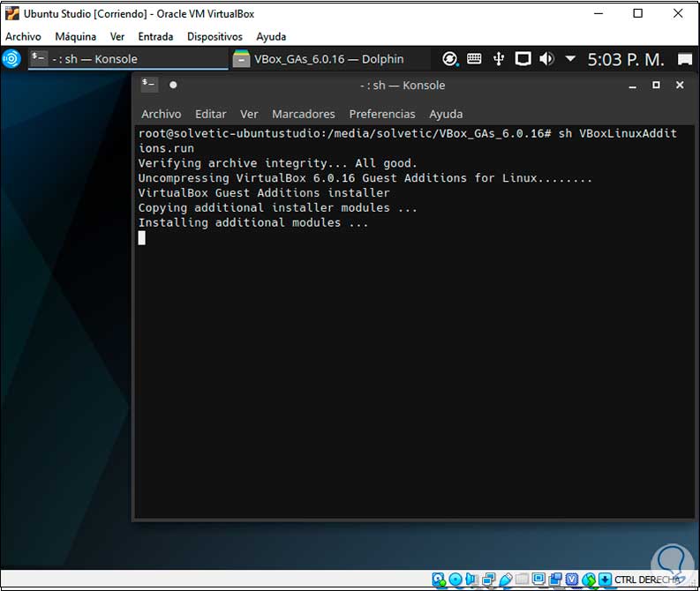
Task: Click the USB devices status icon
Action: [x=506, y=580]
